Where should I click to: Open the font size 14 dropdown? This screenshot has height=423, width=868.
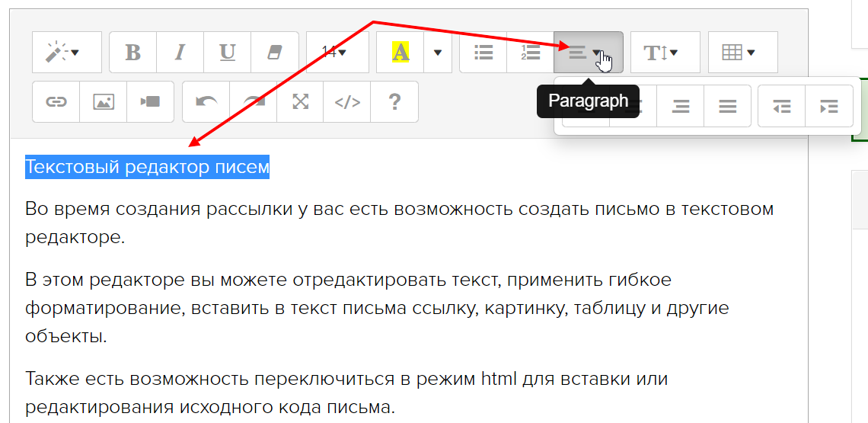point(337,53)
